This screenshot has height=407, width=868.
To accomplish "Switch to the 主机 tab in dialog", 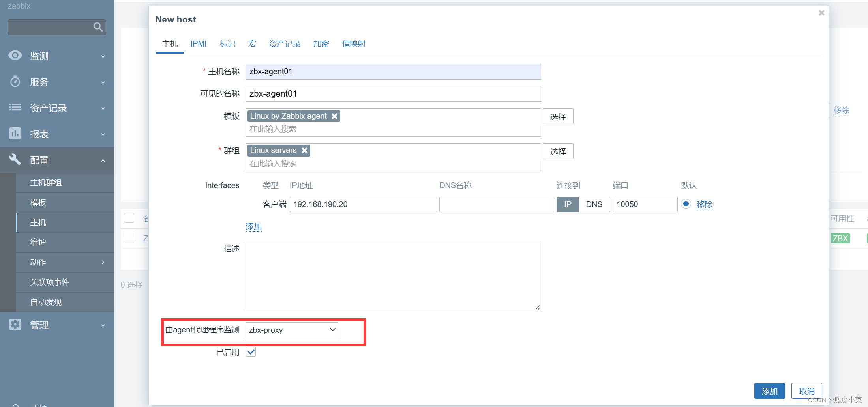I will pyautogui.click(x=170, y=44).
